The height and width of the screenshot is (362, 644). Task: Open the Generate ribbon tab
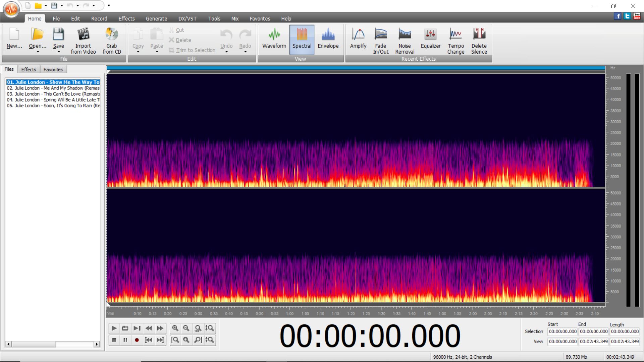pyautogui.click(x=156, y=19)
